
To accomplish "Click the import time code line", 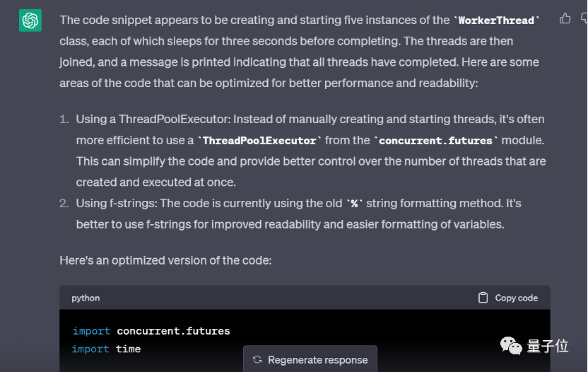I will tap(106, 349).
